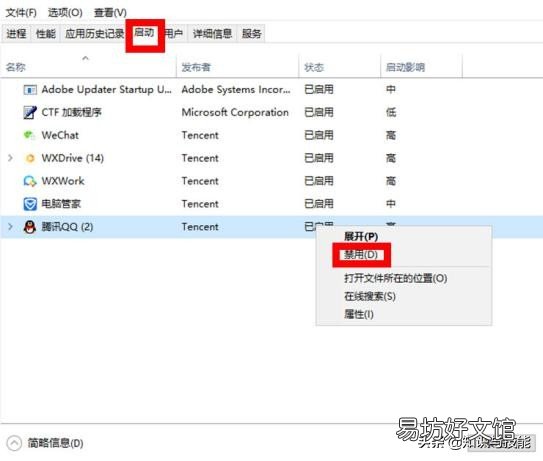Click publisher Microsoft Corporation
Viewport: 543px width, 461px height.
tap(235, 113)
